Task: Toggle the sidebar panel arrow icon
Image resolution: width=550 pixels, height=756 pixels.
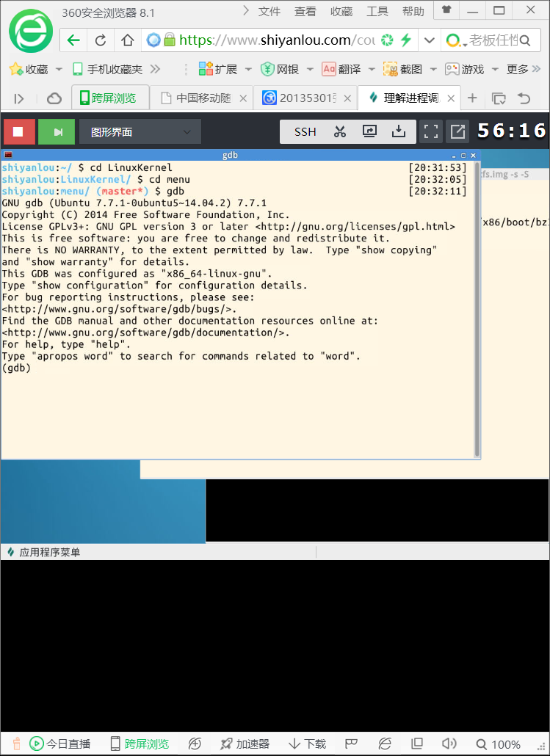Action: (19, 99)
